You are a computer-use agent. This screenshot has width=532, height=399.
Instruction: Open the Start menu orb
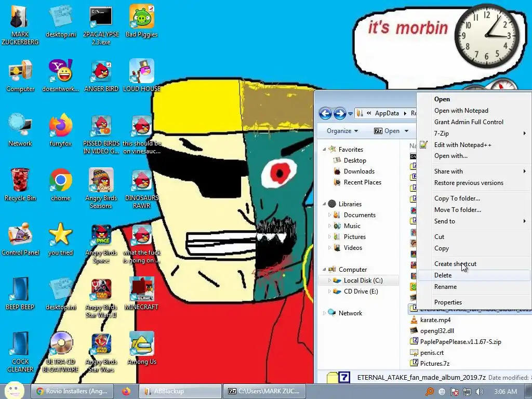point(14,390)
